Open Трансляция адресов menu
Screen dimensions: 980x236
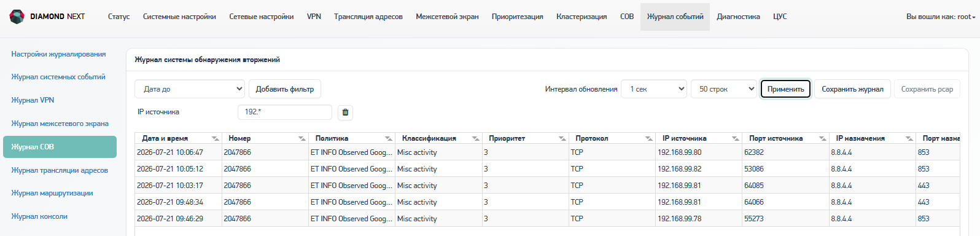click(x=368, y=17)
